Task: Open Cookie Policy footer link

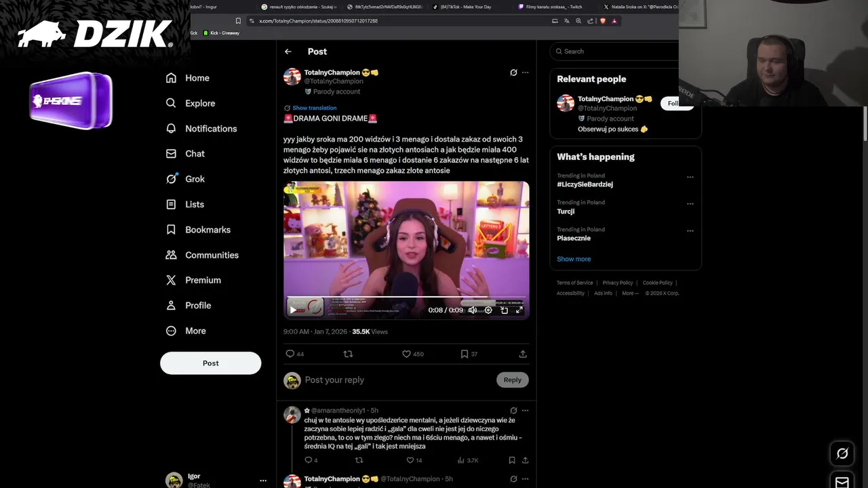Action: point(658,283)
